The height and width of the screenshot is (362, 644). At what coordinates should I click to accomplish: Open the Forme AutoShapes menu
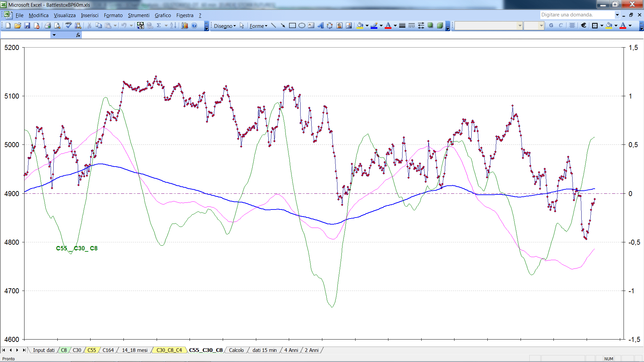click(x=258, y=26)
